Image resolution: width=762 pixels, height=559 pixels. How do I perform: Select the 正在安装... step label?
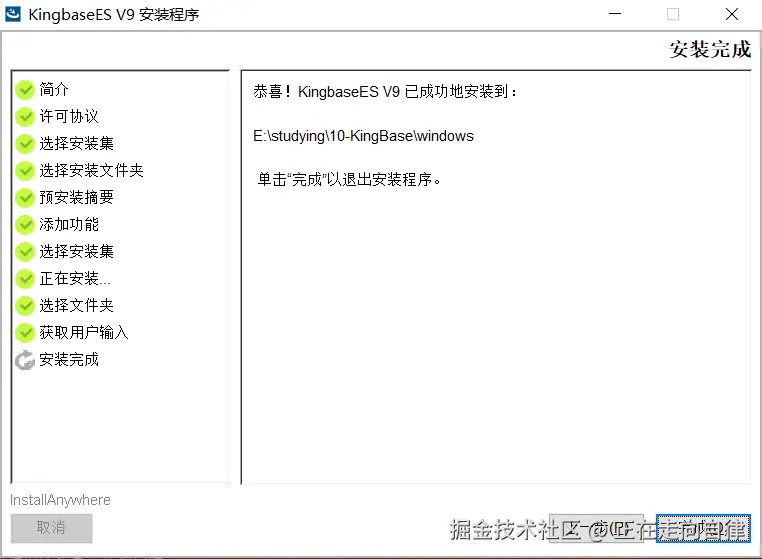click(75, 279)
